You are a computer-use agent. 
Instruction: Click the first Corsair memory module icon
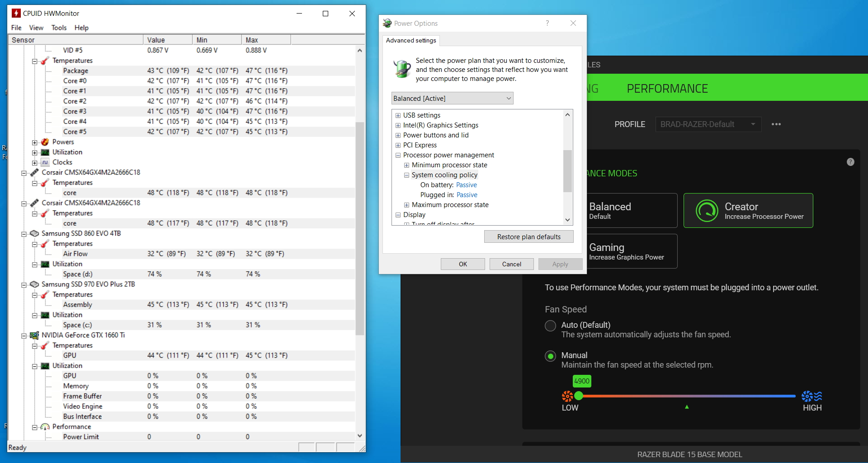(x=34, y=172)
